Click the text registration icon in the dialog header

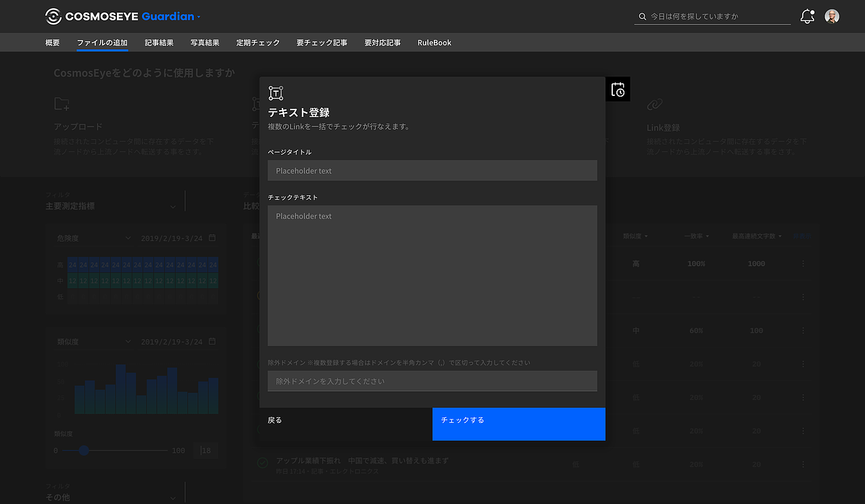pos(275,93)
